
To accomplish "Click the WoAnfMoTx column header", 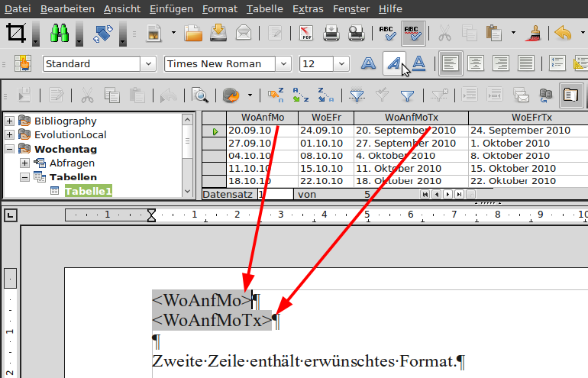I will pyautogui.click(x=411, y=118).
